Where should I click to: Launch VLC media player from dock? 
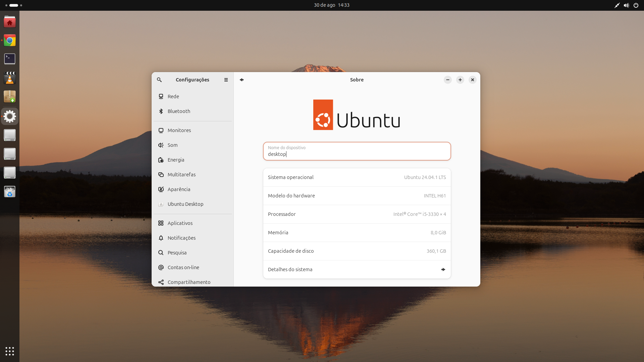click(10, 78)
